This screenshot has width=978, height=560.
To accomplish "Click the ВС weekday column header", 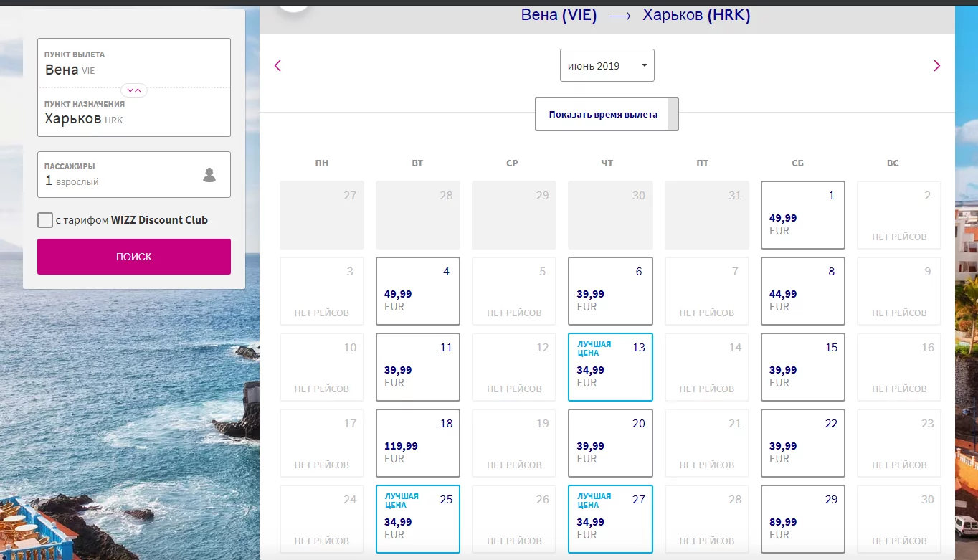I will pyautogui.click(x=893, y=163).
